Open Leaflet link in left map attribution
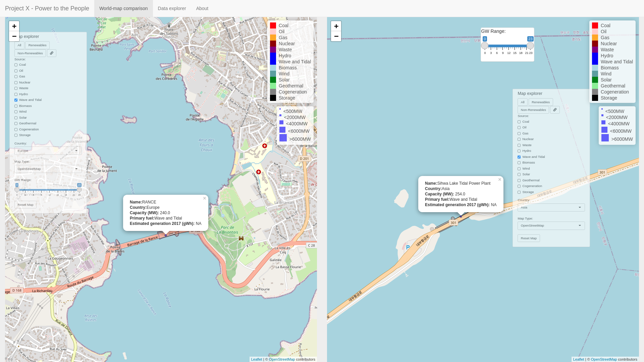Image resolution: width=644 pixels, height=362 pixels. tap(257, 359)
